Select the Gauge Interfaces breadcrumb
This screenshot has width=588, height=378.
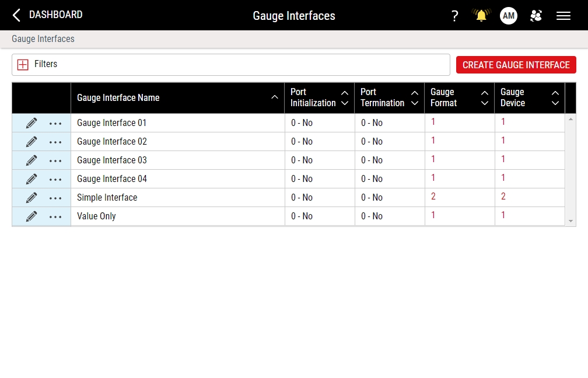pyautogui.click(x=43, y=38)
